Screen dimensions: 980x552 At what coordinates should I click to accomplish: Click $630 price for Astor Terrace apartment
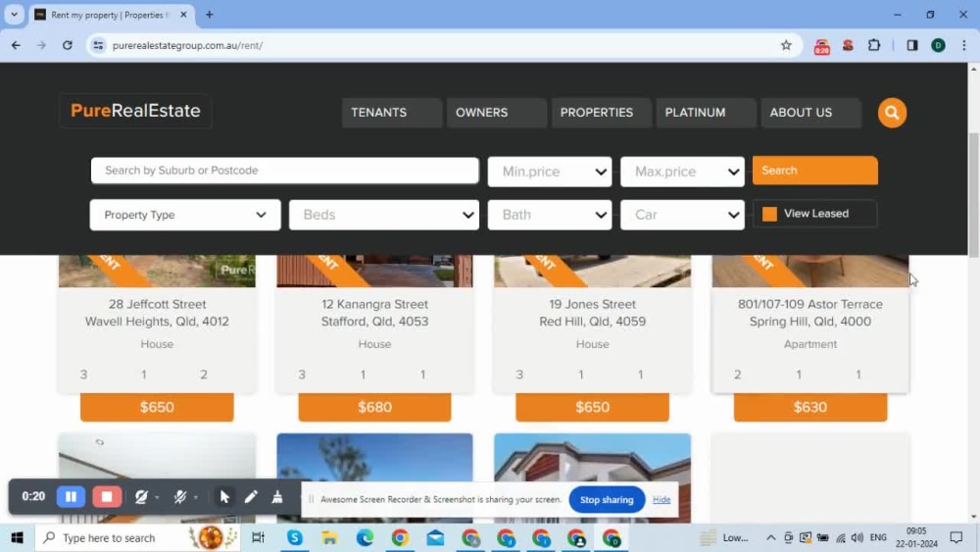click(810, 407)
